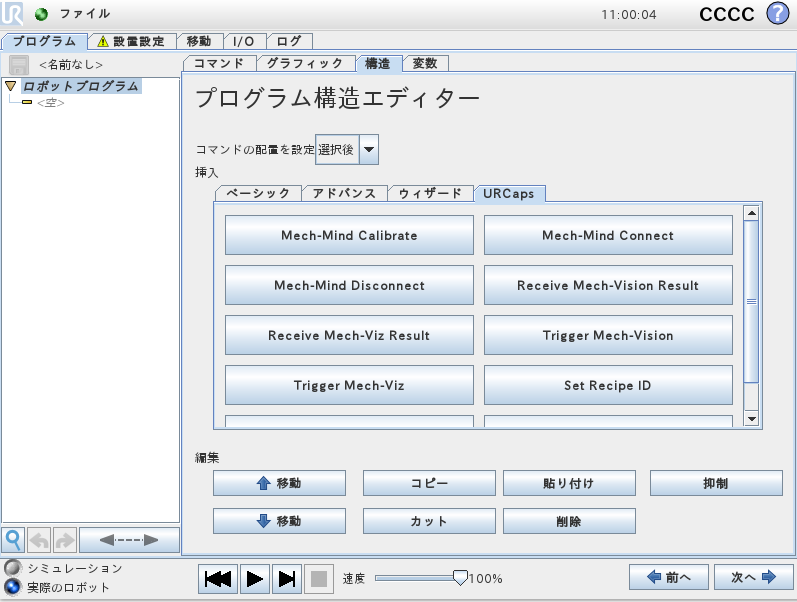
Task: Click the カット button
Action: 429,521
